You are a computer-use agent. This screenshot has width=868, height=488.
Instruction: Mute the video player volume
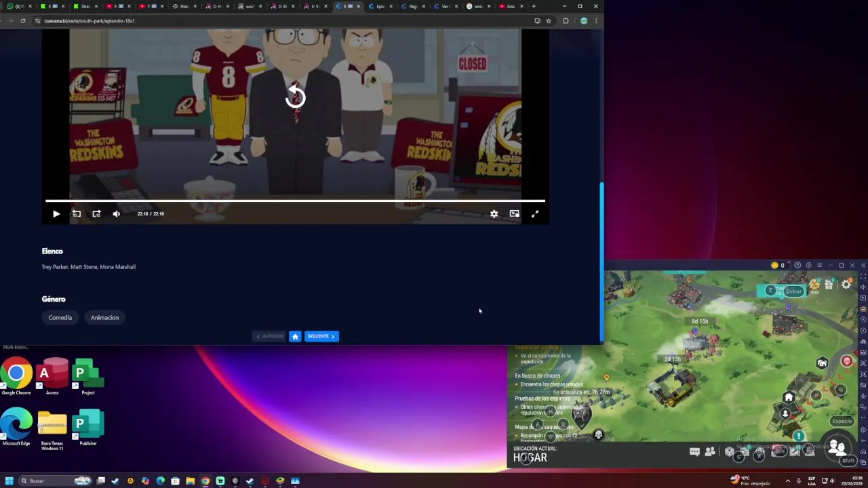117,213
